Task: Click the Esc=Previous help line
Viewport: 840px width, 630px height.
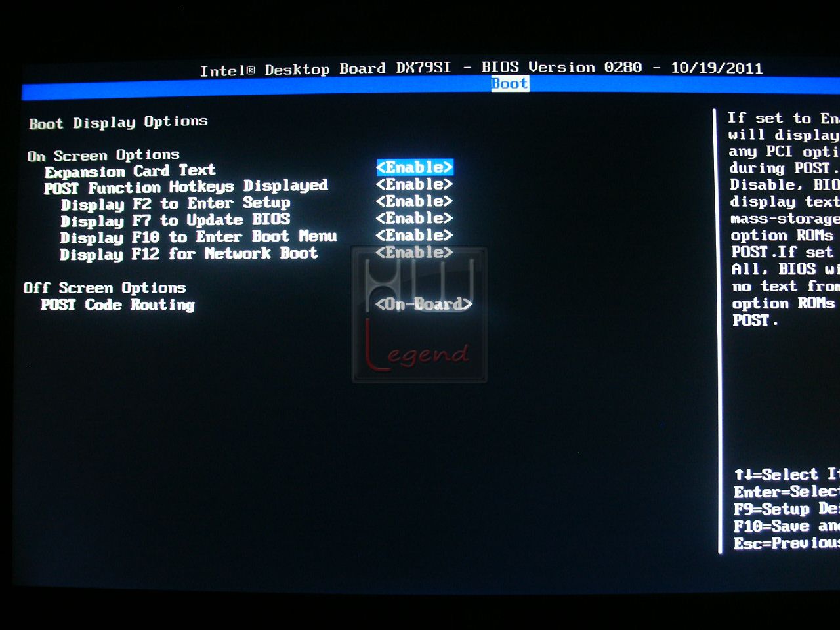Action: [787, 543]
